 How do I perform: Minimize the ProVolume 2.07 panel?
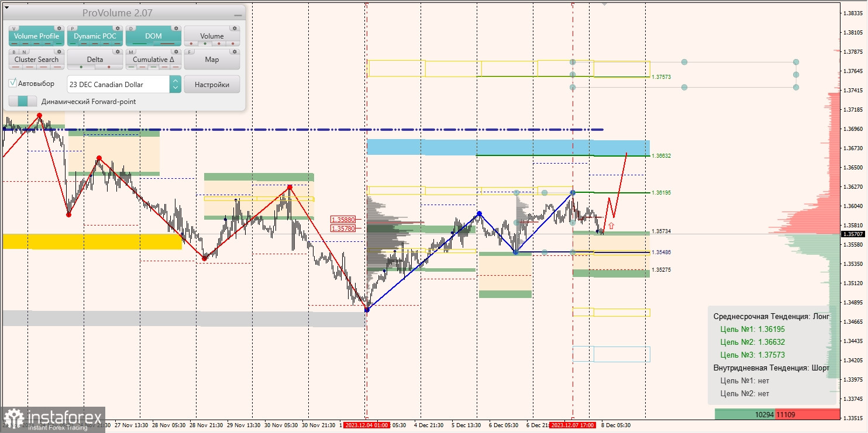click(x=237, y=15)
